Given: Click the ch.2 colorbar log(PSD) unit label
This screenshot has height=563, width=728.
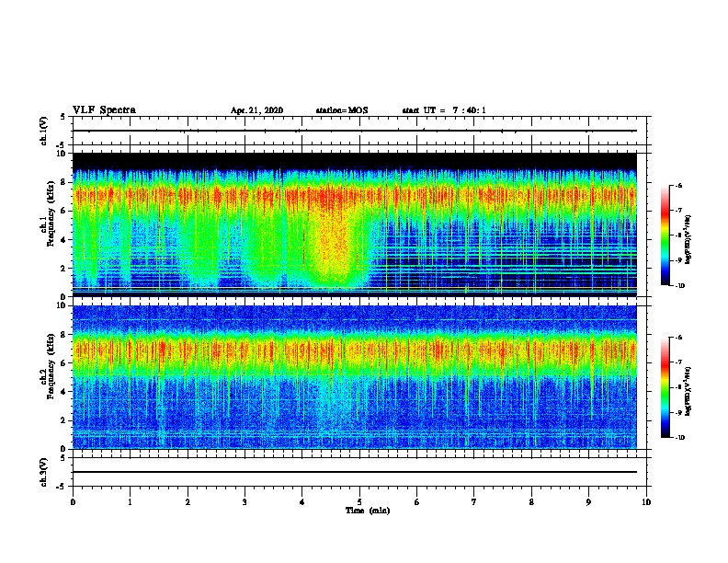Looking at the screenshot, I should pyautogui.click(x=688, y=391).
